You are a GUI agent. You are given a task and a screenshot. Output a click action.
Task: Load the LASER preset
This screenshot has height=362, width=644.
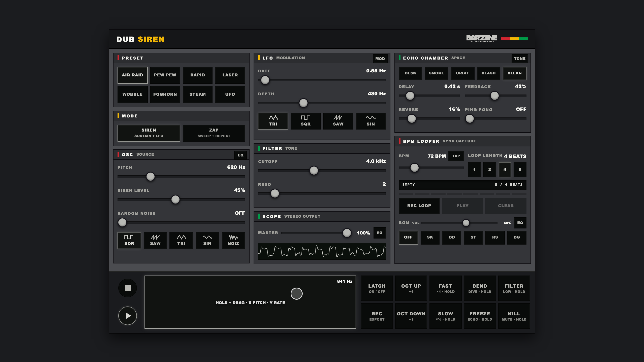[x=230, y=75]
